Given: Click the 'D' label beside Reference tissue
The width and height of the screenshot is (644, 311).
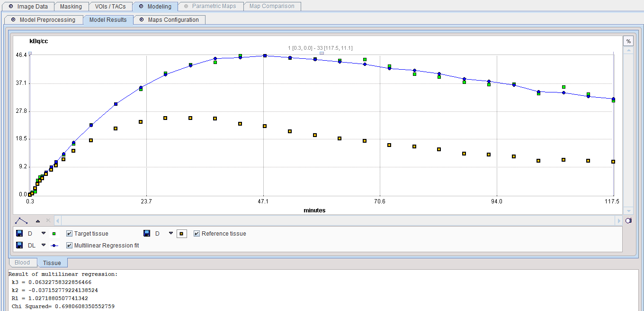Looking at the screenshot, I should coord(157,234).
